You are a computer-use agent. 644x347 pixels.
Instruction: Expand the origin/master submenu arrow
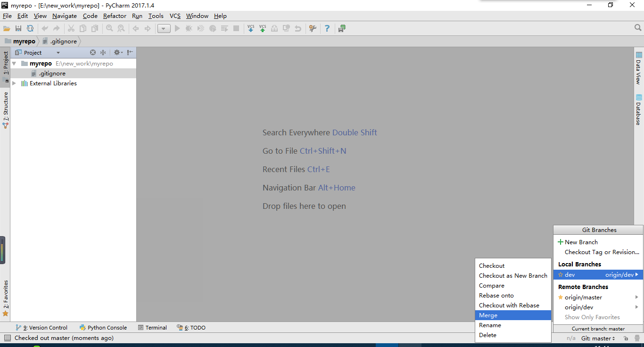pyautogui.click(x=637, y=297)
